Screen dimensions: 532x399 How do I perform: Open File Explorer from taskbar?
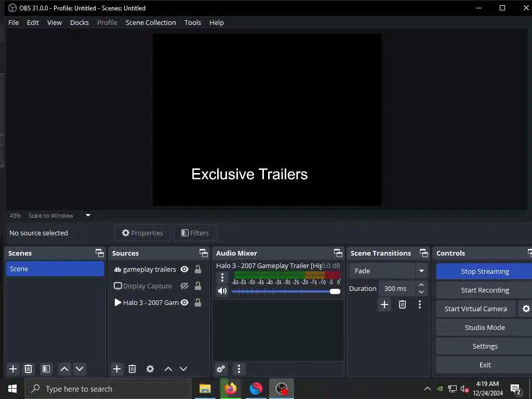205,389
